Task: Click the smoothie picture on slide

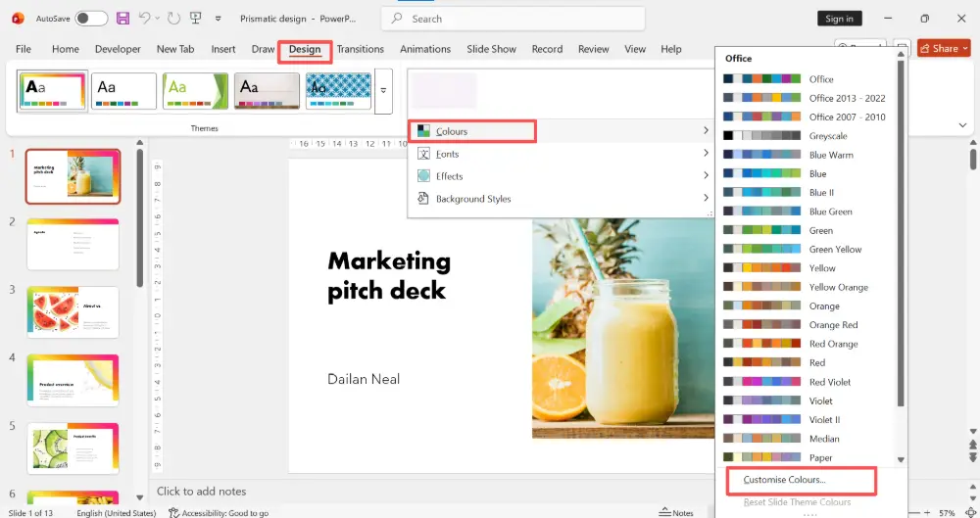Action: tap(623, 328)
